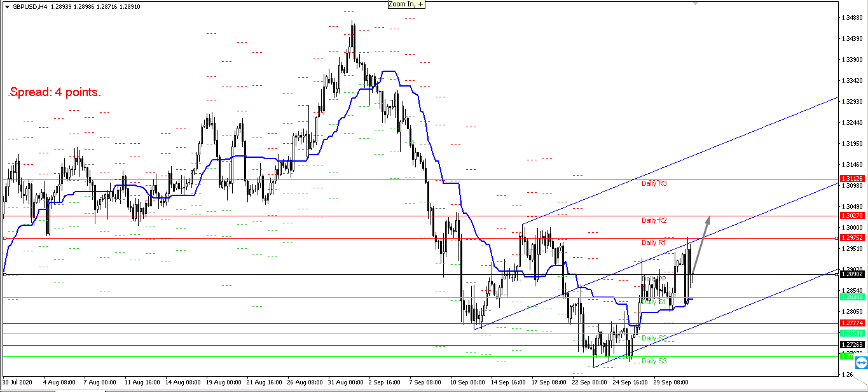Click the 19 Aug 00:00 time label
Viewport: 868px width, 392px height.
[x=223, y=383]
